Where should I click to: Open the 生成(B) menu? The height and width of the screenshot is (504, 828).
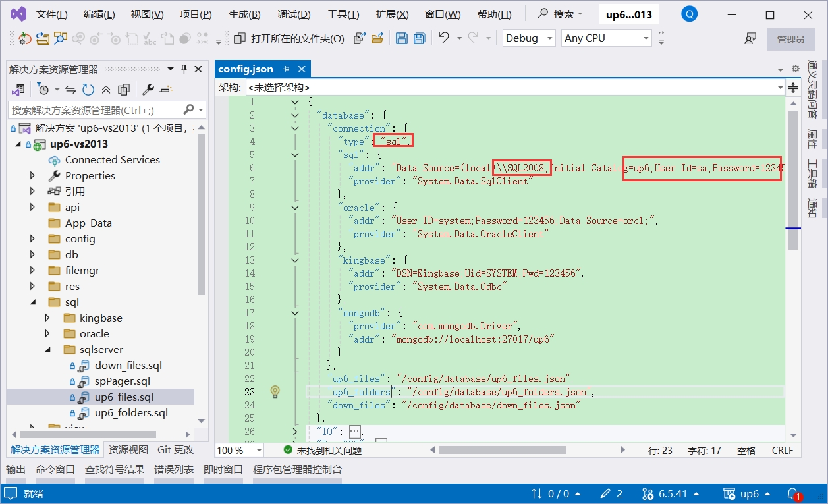coord(244,14)
